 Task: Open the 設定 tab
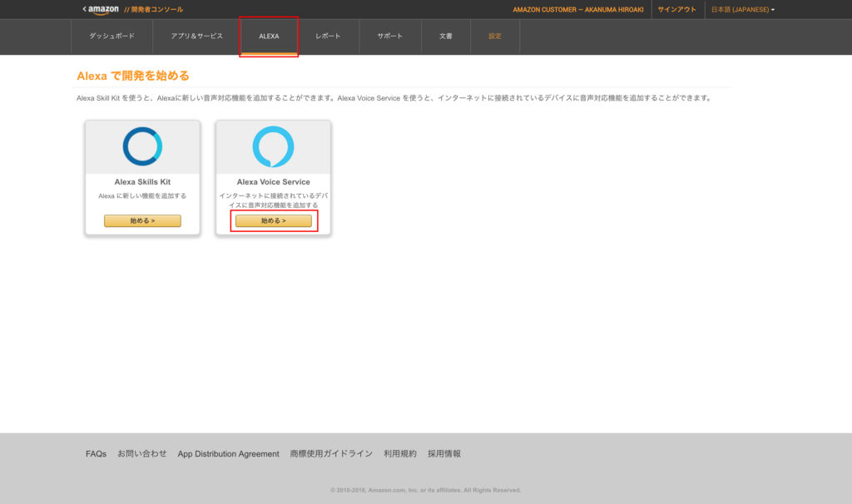pyautogui.click(x=495, y=37)
